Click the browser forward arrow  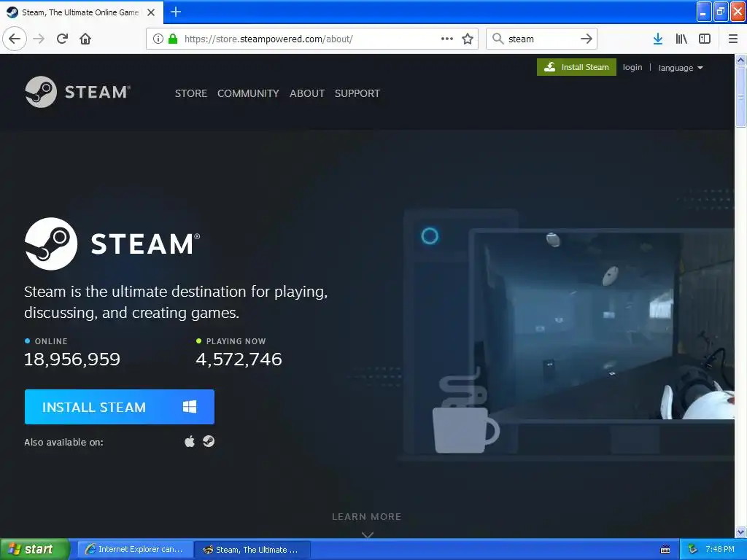[39, 39]
